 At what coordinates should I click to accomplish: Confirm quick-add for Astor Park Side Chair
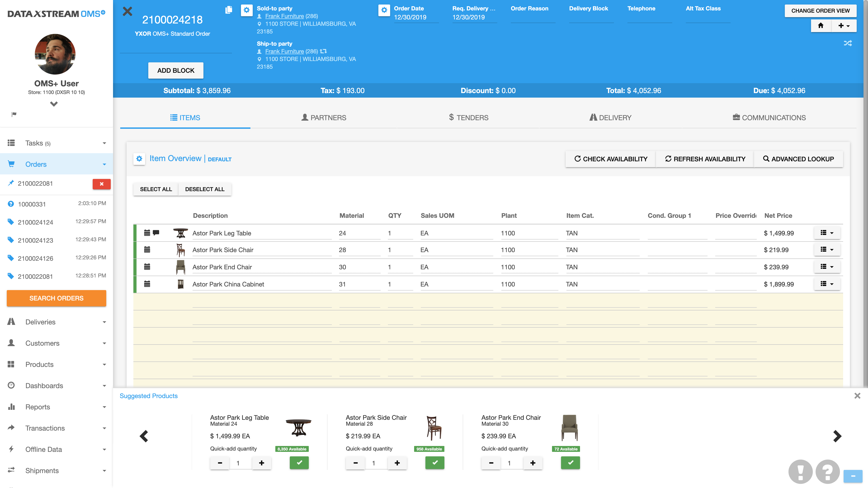click(435, 462)
